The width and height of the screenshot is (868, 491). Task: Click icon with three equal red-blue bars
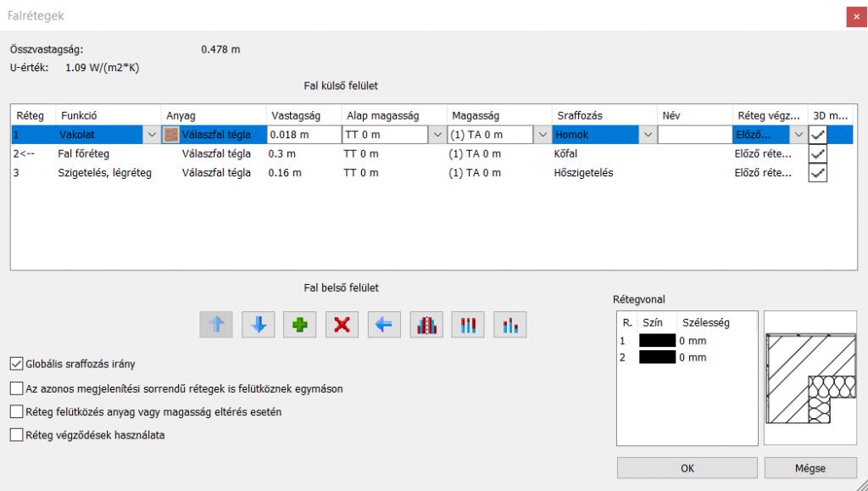coord(469,325)
